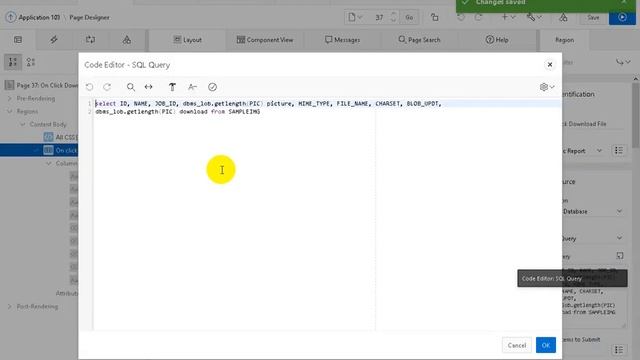Select the All CSS region in tree
This screenshot has height=360, width=640.
[61, 137]
